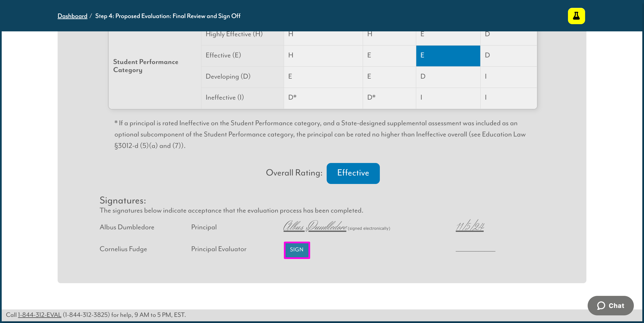
Task: Click the 'Developing (D)' row label
Action: pos(228,76)
